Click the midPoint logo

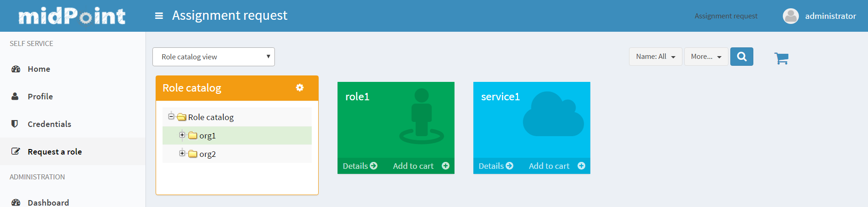[x=72, y=16]
